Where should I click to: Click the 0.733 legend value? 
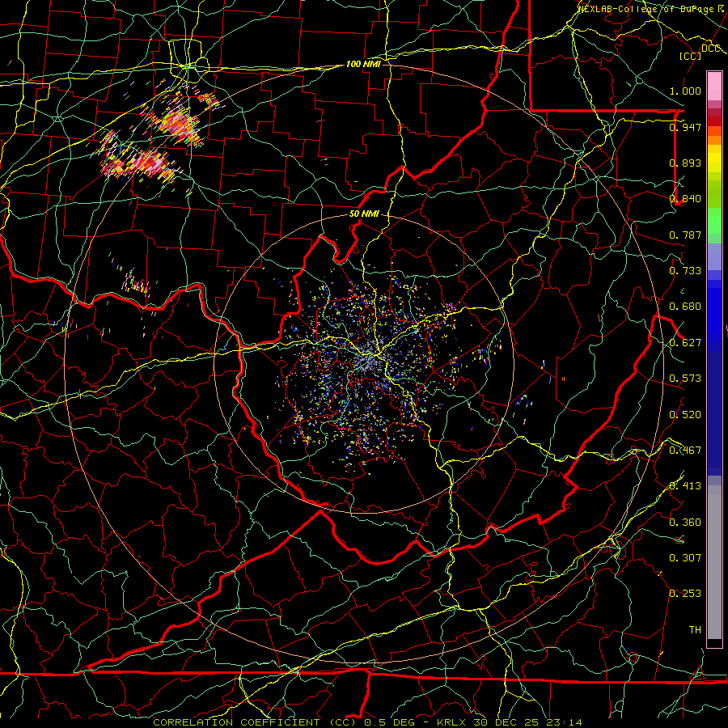point(685,271)
